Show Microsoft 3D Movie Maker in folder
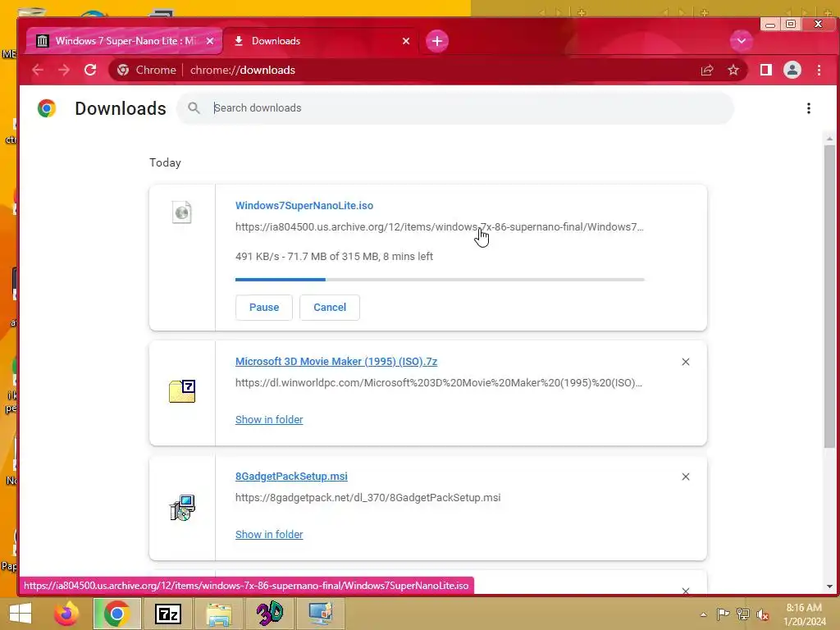Image resolution: width=840 pixels, height=630 pixels. click(x=269, y=419)
